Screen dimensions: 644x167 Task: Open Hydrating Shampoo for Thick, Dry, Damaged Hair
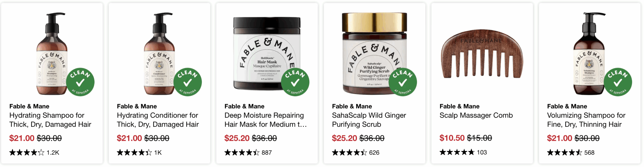pos(50,120)
